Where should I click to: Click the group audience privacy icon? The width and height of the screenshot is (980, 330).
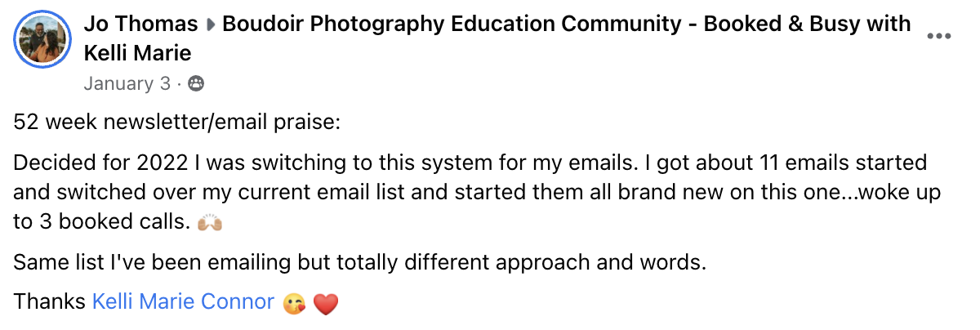196,83
